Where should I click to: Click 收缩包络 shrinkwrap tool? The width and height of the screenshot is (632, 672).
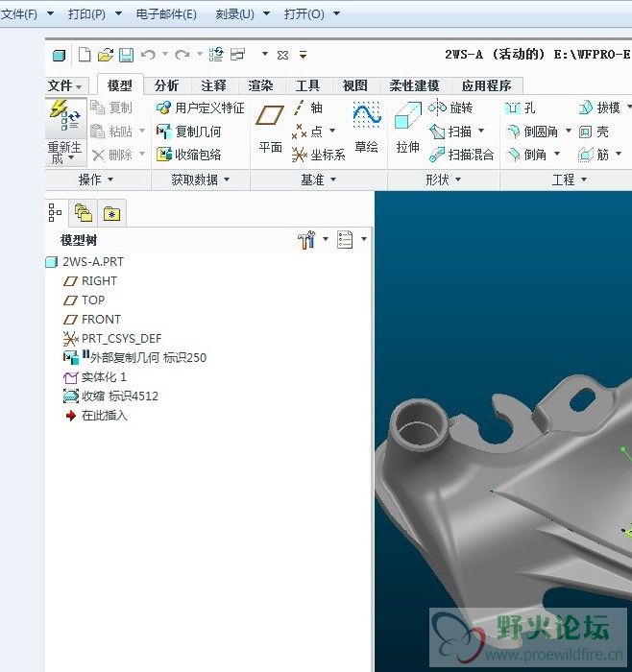click(188, 155)
